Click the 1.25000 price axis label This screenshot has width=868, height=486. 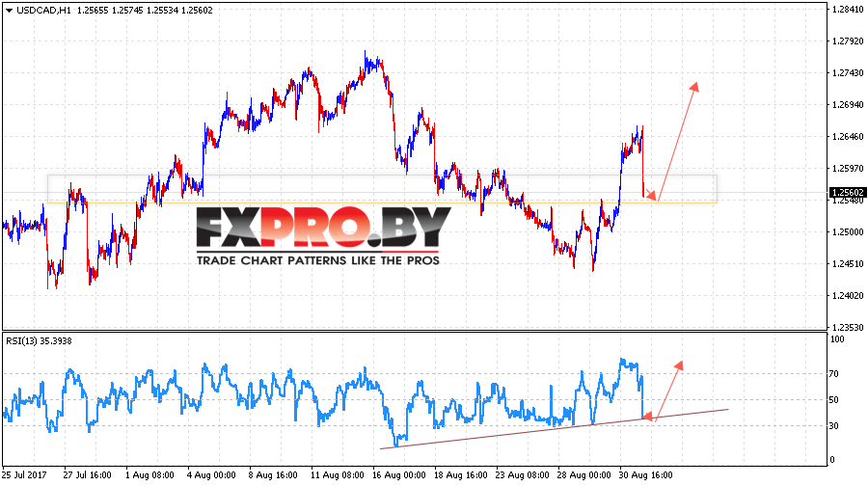(x=848, y=232)
